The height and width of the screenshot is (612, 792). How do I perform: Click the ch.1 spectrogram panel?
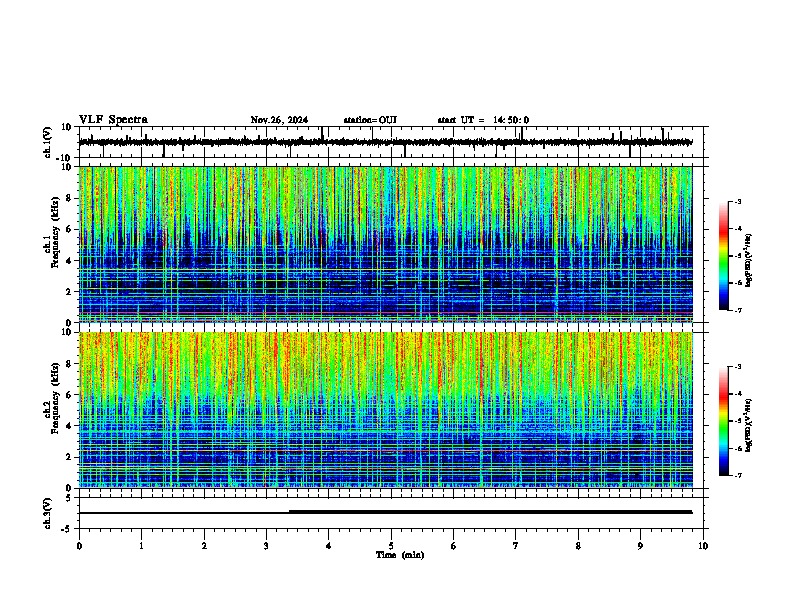(385, 244)
